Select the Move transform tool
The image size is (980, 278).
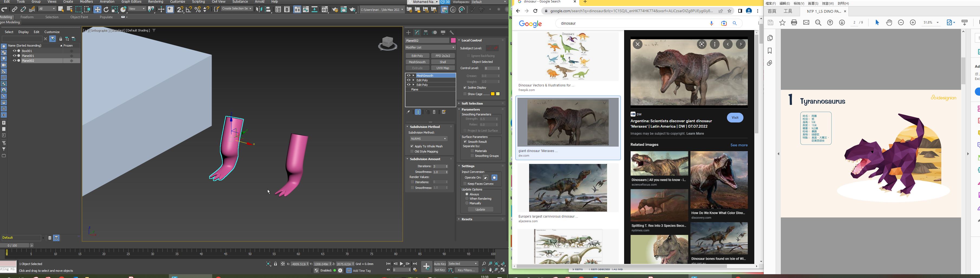click(x=97, y=9)
